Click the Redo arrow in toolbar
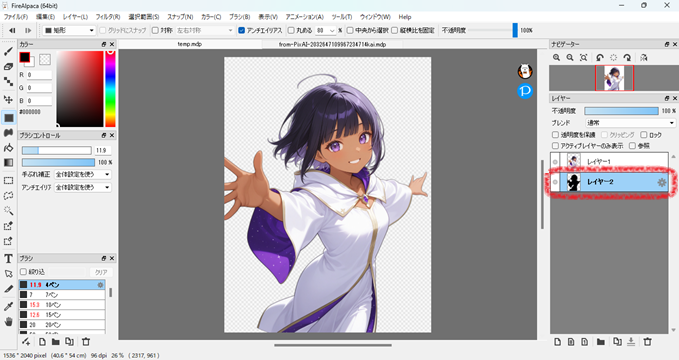The image size is (679, 360). click(28, 30)
